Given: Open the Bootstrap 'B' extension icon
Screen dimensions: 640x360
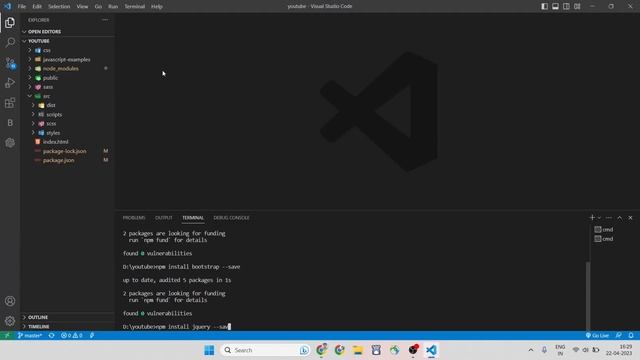Looking at the screenshot, I should click(10, 123).
